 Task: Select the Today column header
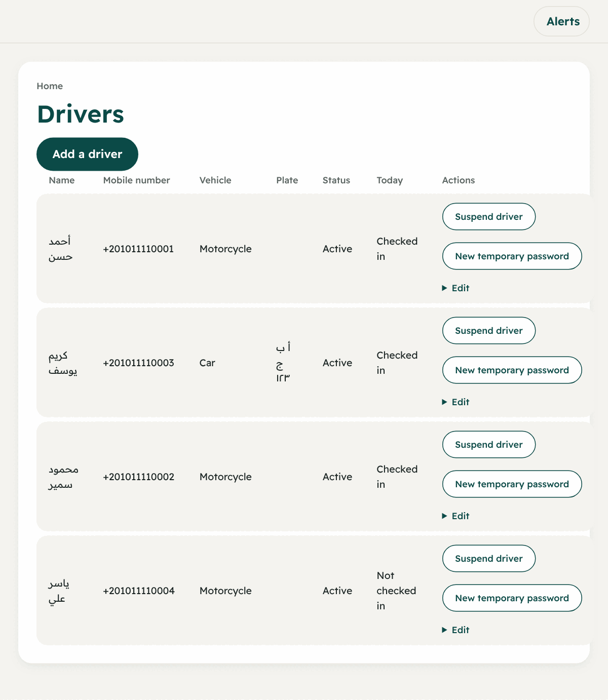pyautogui.click(x=390, y=180)
